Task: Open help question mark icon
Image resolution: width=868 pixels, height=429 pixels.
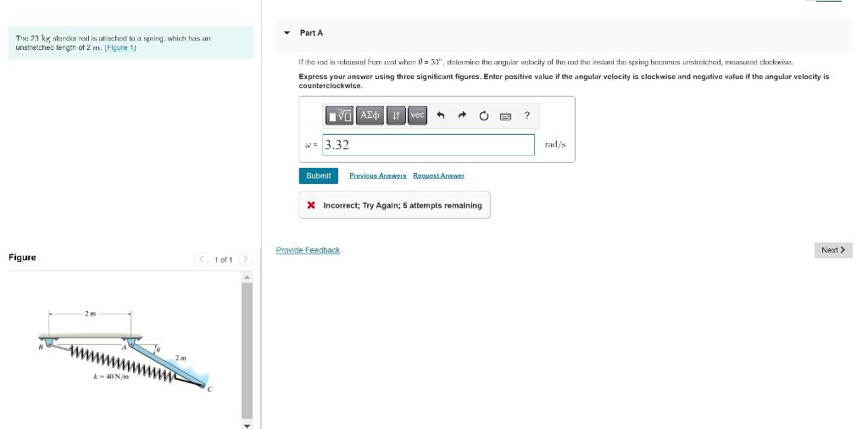Action: [527, 115]
